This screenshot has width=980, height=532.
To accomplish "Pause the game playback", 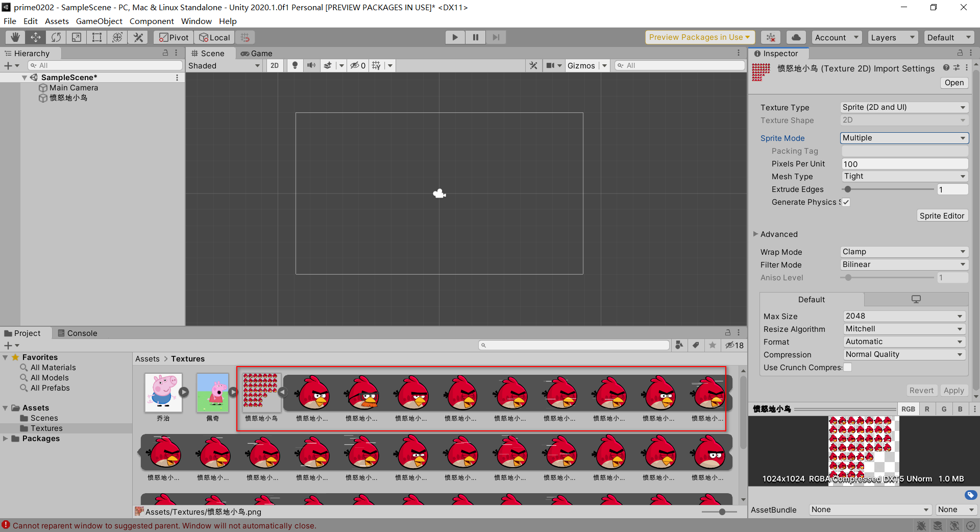I will (475, 37).
